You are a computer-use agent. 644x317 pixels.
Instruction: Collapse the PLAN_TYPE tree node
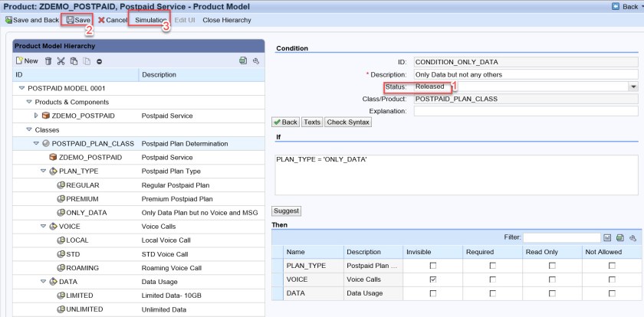(x=44, y=171)
